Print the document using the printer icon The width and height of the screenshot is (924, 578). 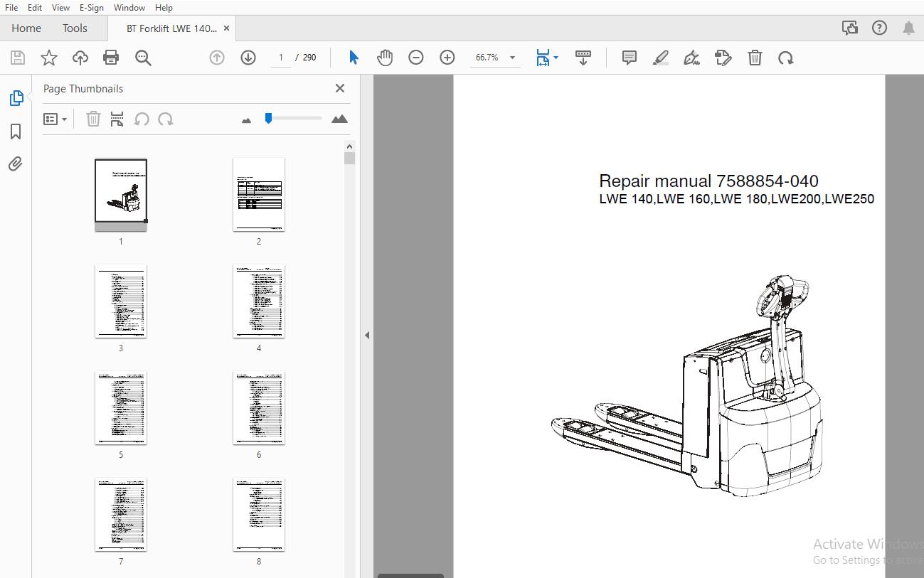pyautogui.click(x=111, y=58)
